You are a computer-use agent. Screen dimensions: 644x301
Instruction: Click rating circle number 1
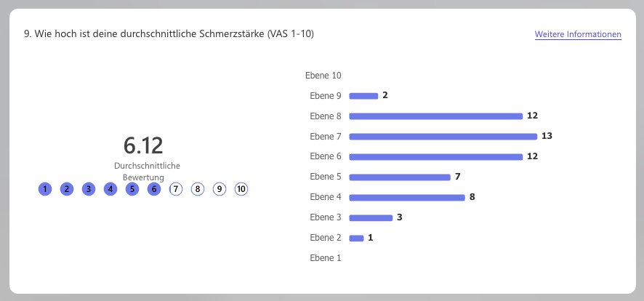tap(45, 189)
